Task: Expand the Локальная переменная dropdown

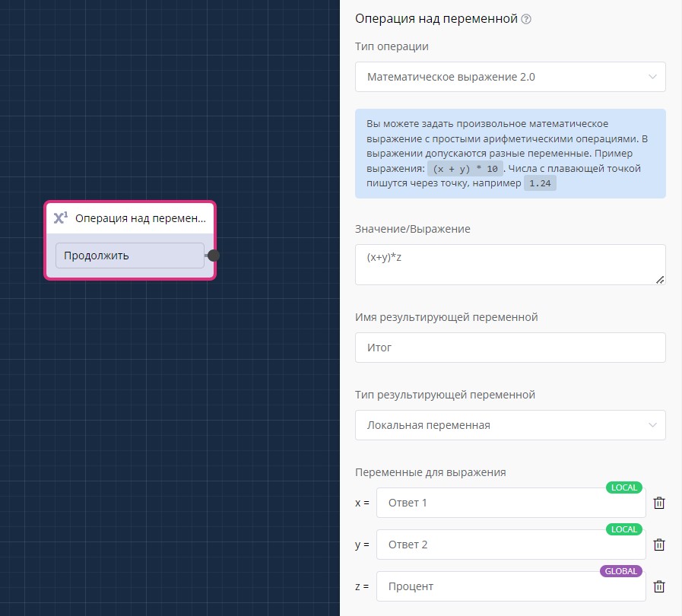Action: pos(510,425)
